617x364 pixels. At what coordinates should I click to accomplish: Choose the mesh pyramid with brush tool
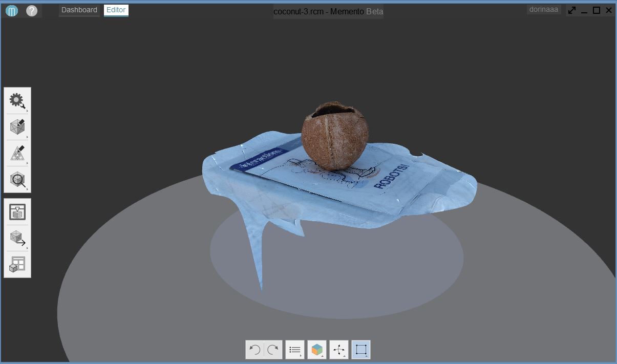[17, 153]
